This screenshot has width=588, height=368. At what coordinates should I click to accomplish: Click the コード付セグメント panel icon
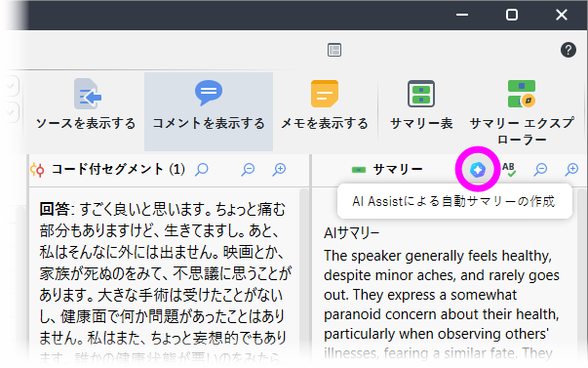[x=37, y=170]
